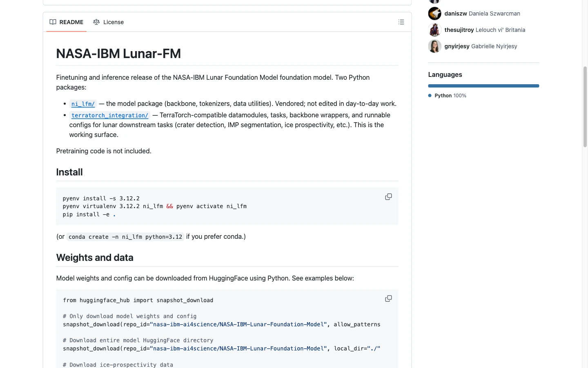This screenshot has height=368, width=588.
Task: Click the blue Python language bar
Action: [483, 86]
